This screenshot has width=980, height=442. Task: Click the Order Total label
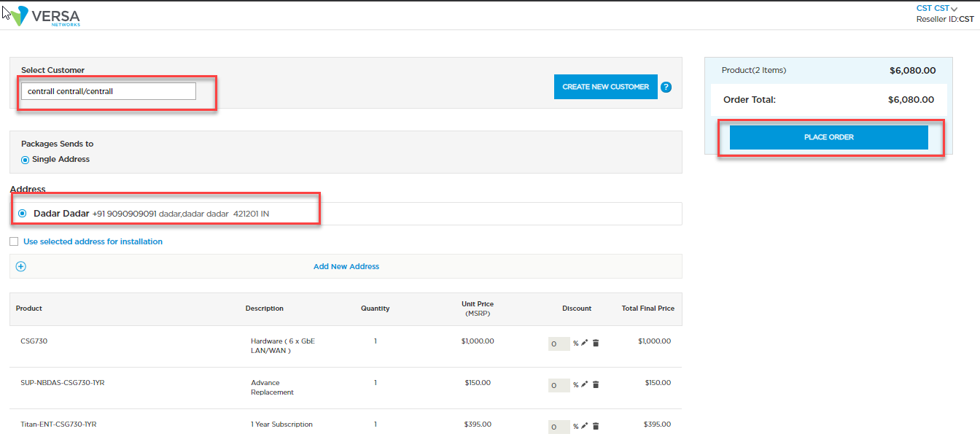750,100
